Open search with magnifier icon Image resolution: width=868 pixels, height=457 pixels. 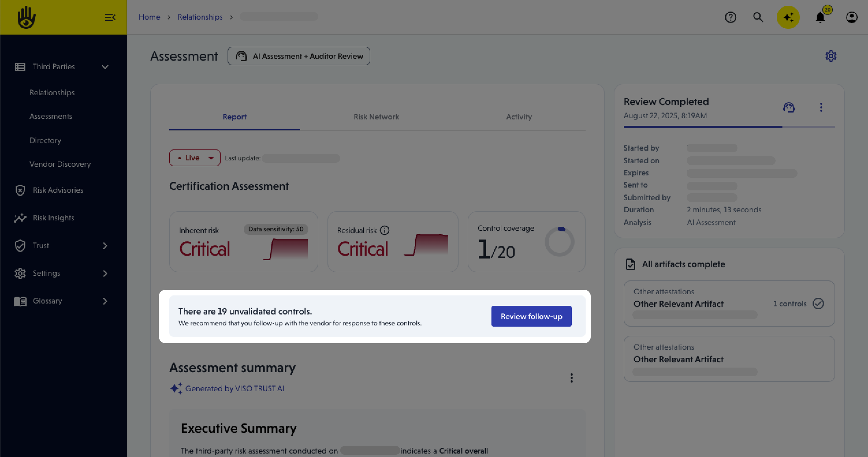pyautogui.click(x=758, y=17)
